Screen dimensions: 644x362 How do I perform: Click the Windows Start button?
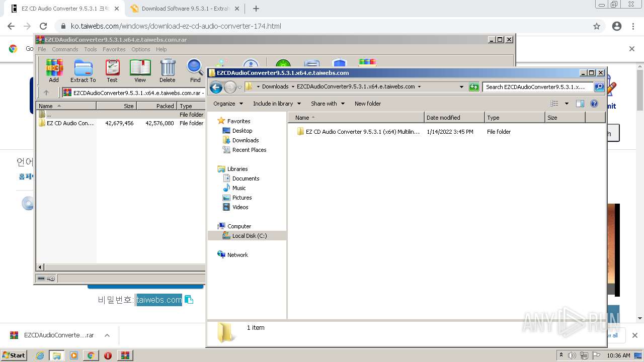14,355
